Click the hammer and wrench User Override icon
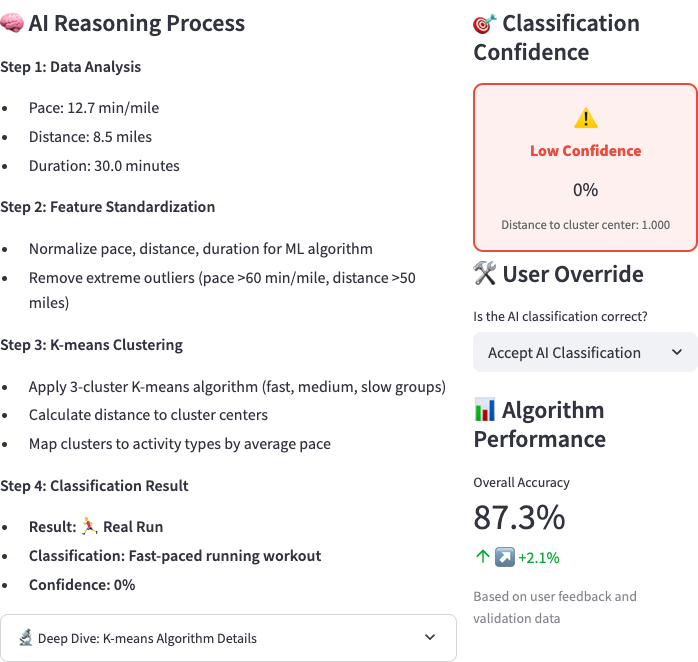698x662 pixels. pos(485,275)
